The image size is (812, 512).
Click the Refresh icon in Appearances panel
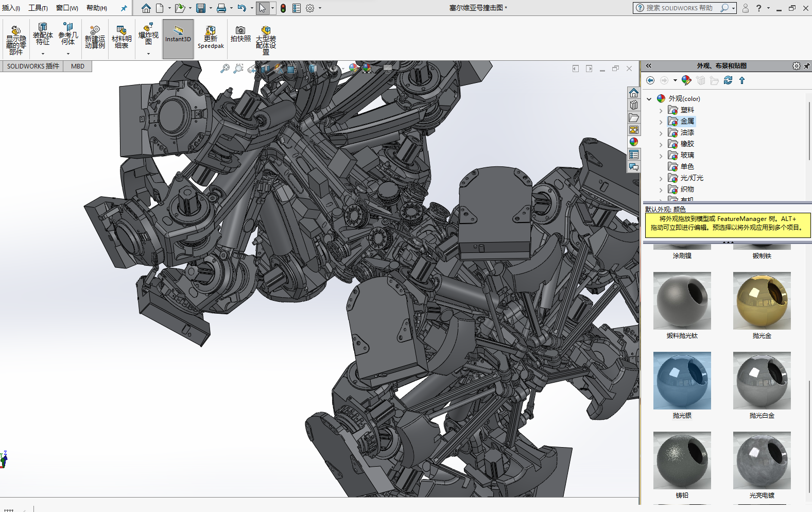coord(728,80)
